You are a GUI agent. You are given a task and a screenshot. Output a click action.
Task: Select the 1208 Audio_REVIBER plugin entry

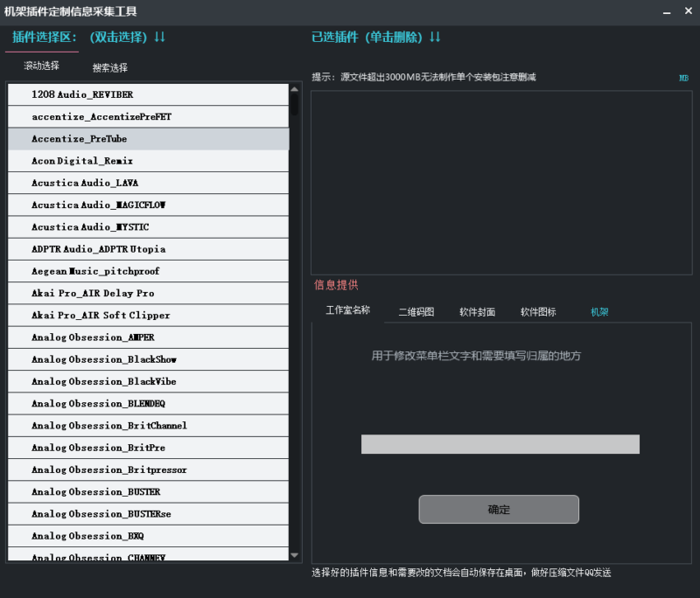coord(147,94)
